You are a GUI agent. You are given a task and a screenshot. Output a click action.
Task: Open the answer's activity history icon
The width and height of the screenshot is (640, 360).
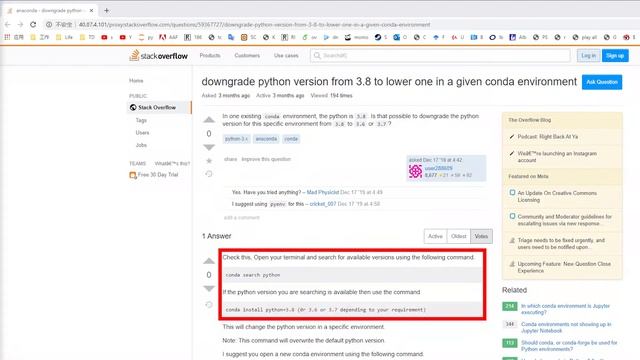pyautogui.click(x=209, y=304)
